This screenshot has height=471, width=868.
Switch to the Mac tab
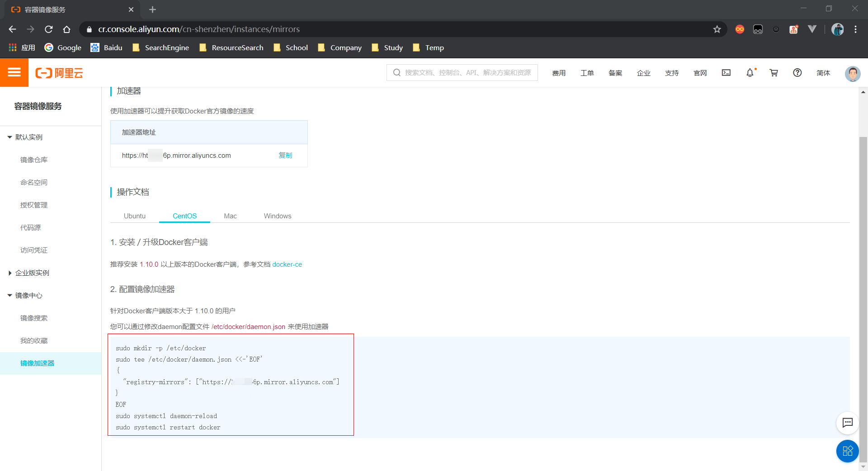pos(230,216)
